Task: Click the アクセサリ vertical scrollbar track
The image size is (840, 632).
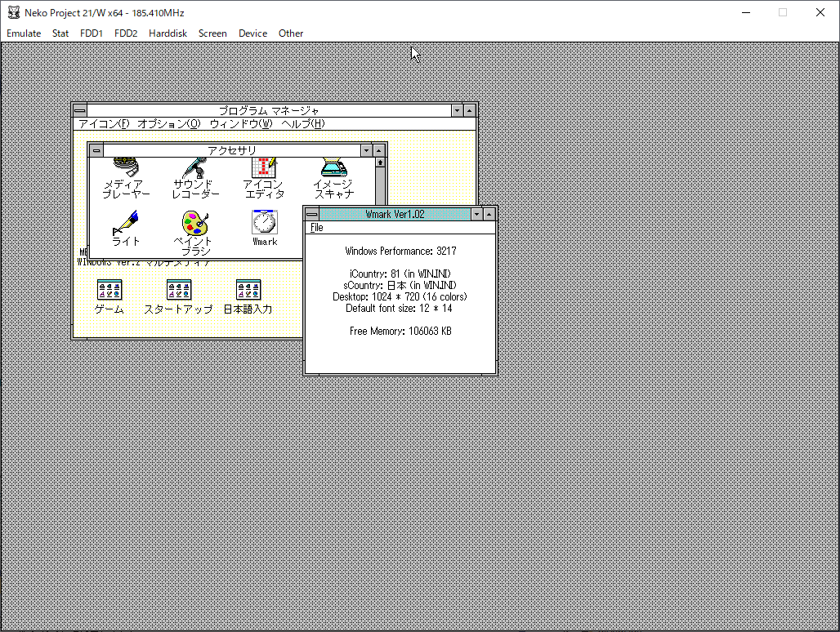Action: click(380, 186)
